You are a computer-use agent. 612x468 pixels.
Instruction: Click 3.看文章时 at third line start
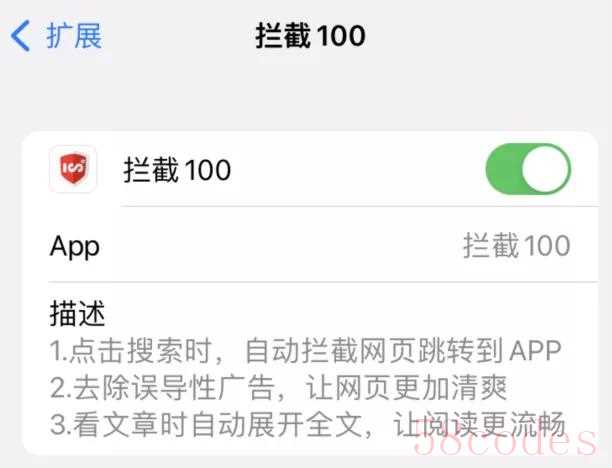pyautogui.click(x=117, y=424)
